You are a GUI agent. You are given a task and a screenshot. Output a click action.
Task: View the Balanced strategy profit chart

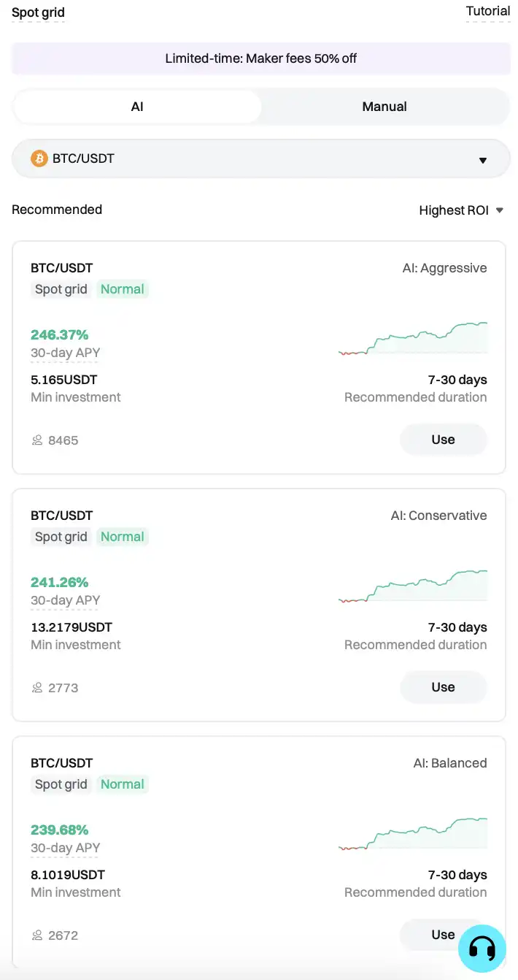(x=413, y=834)
